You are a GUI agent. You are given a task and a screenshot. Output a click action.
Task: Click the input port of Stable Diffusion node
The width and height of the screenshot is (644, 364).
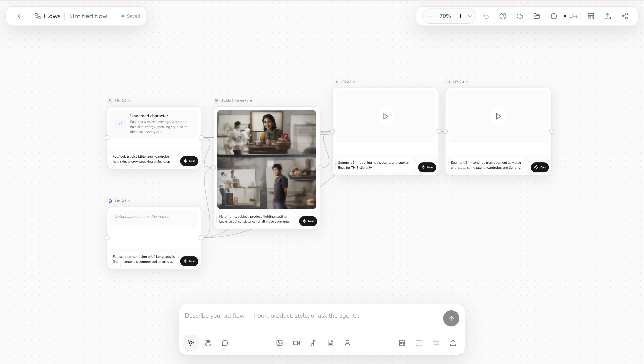pyautogui.click(x=214, y=167)
